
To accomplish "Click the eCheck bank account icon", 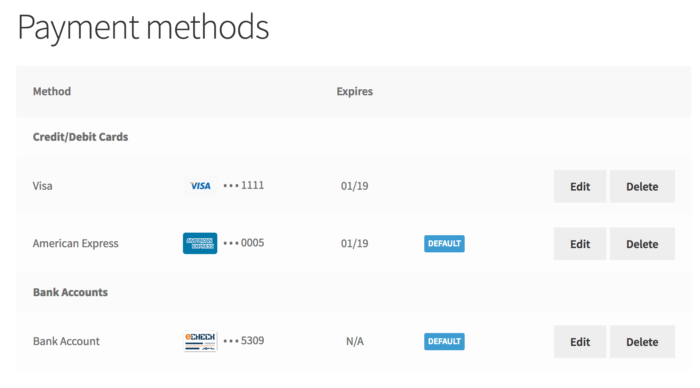I will click(x=200, y=341).
